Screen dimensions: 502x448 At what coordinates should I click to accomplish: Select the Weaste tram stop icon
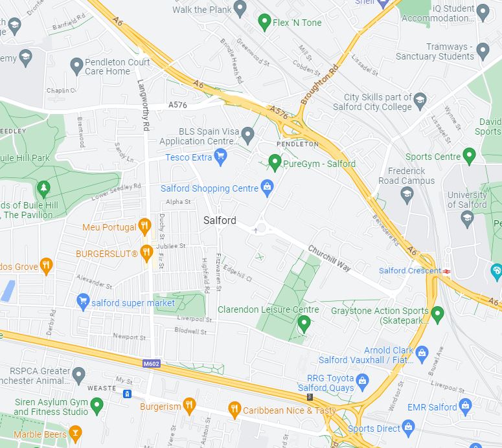127,393
